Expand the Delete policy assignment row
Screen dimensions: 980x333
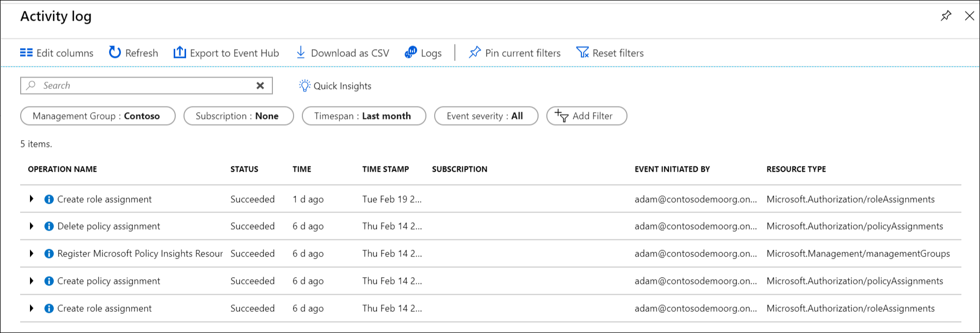pos(32,226)
